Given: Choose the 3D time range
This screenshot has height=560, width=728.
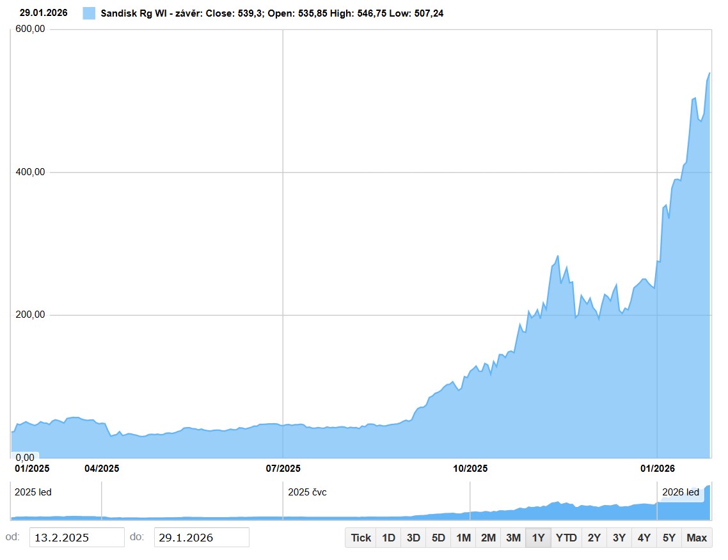Looking at the screenshot, I should [413, 538].
